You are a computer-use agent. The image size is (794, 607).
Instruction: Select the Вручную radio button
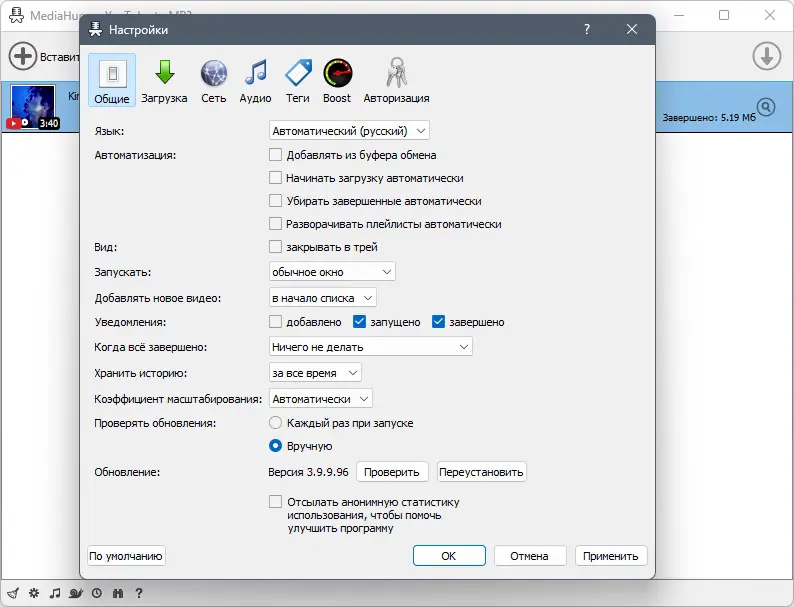[x=275, y=446]
